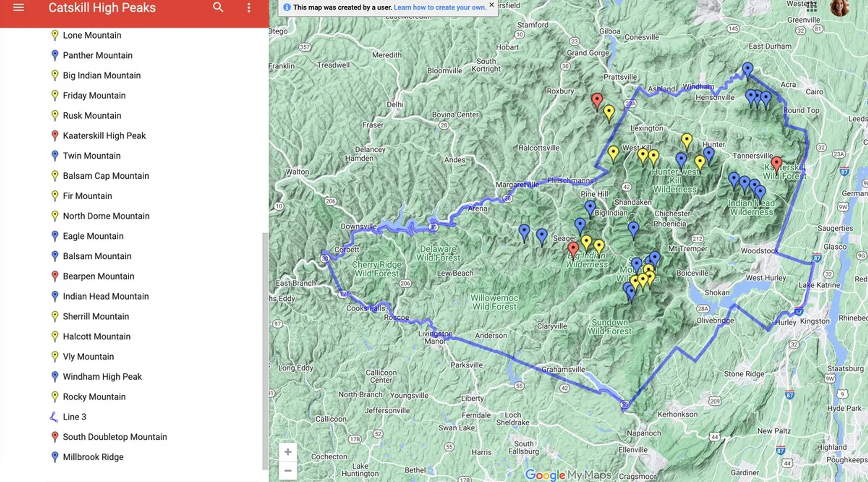Click the Google My Maps logo
Screen dimensions: 868x482
click(568, 475)
